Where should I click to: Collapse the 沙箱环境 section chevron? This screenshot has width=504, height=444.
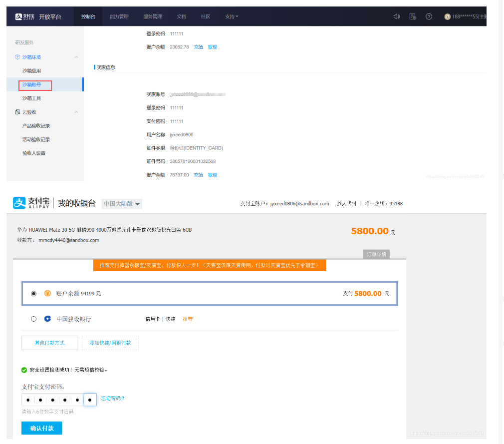click(76, 57)
